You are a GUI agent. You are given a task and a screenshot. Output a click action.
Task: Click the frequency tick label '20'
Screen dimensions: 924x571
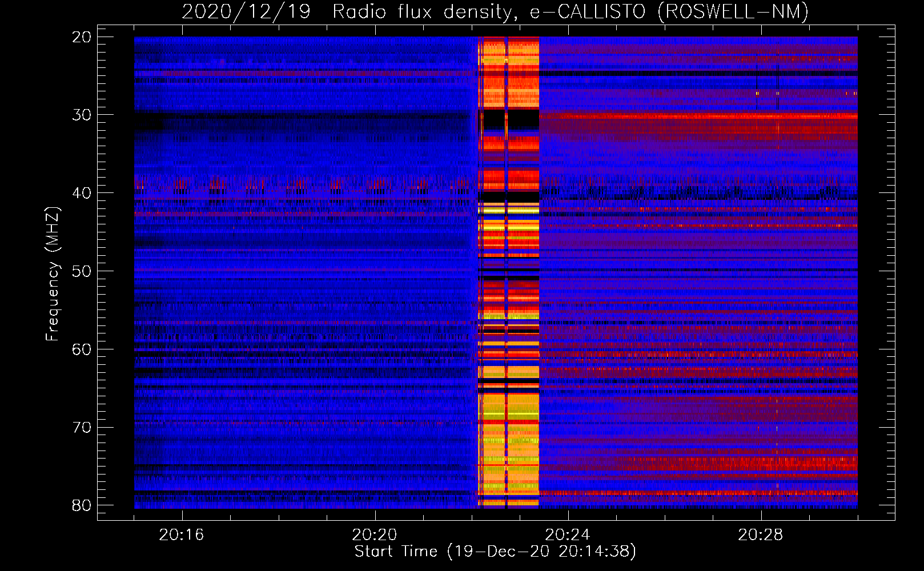[82, 37]
